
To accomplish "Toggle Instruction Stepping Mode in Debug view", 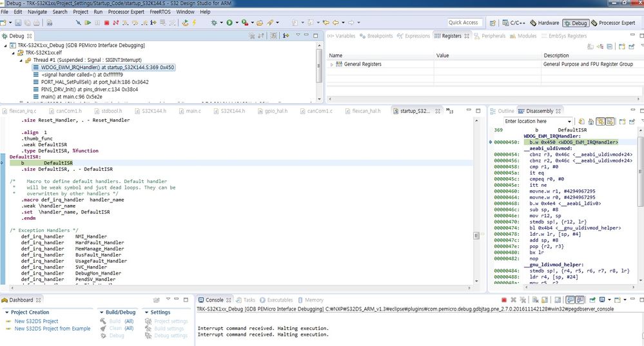I will (x=286, y=36).
